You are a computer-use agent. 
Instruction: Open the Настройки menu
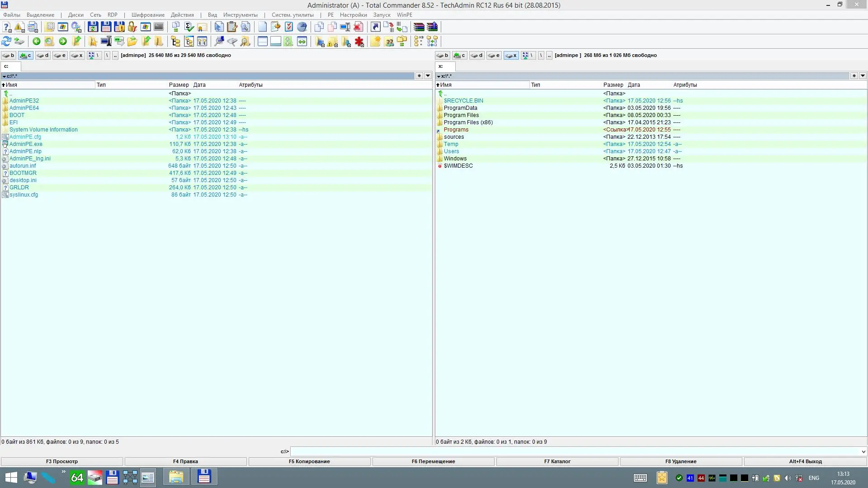click(353, 15)
